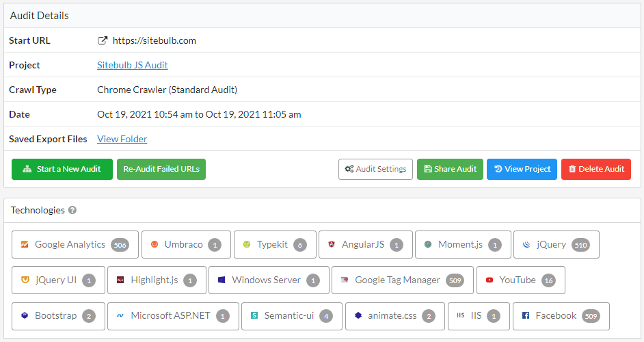Open the Sitebulb JS Audit project link

[x=132, y=65]
